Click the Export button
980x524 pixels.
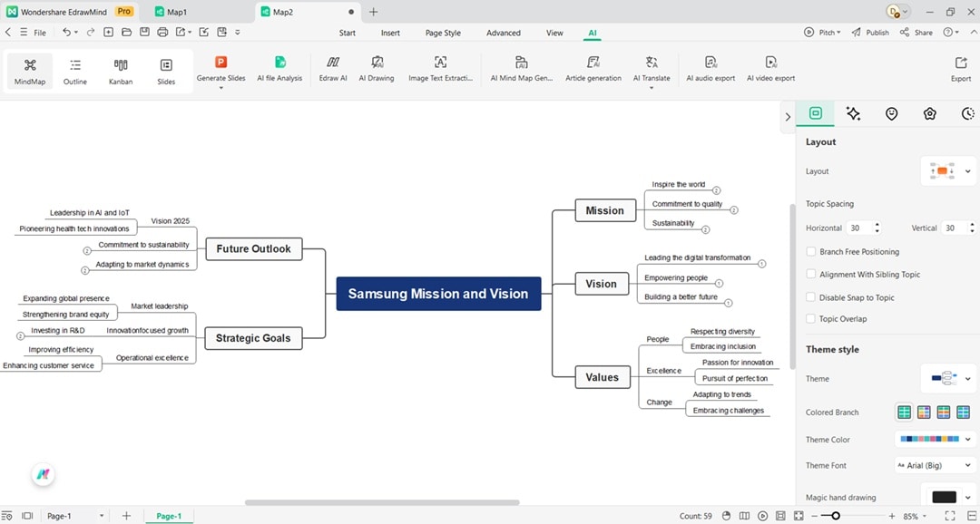tap(960, 70)
